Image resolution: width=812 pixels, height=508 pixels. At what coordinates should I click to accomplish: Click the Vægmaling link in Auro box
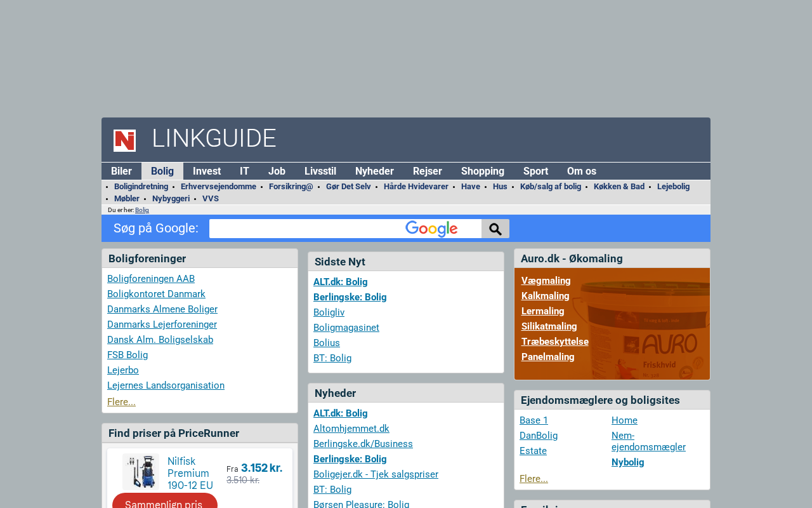(x=546, y=281)
